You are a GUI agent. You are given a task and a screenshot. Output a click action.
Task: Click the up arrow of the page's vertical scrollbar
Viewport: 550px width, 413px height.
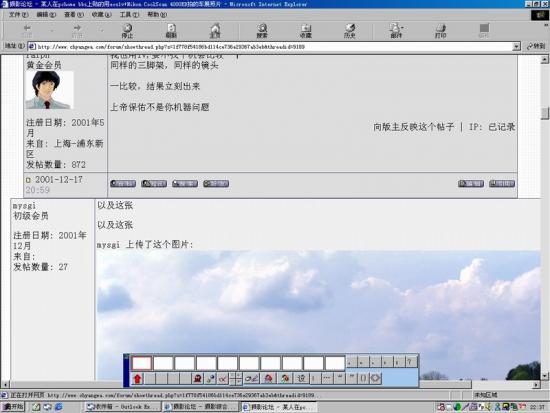pyautogui.click(x=545, y=59)
